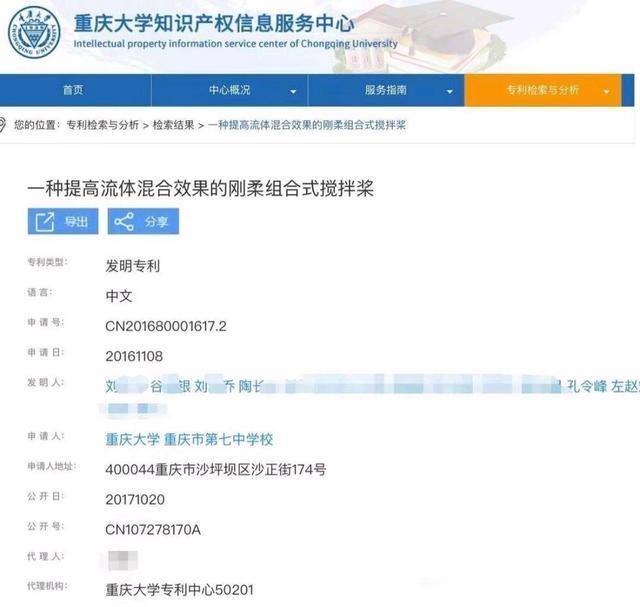Click the graduation cap banner image

pyautogui.click(x=424, y=37)
